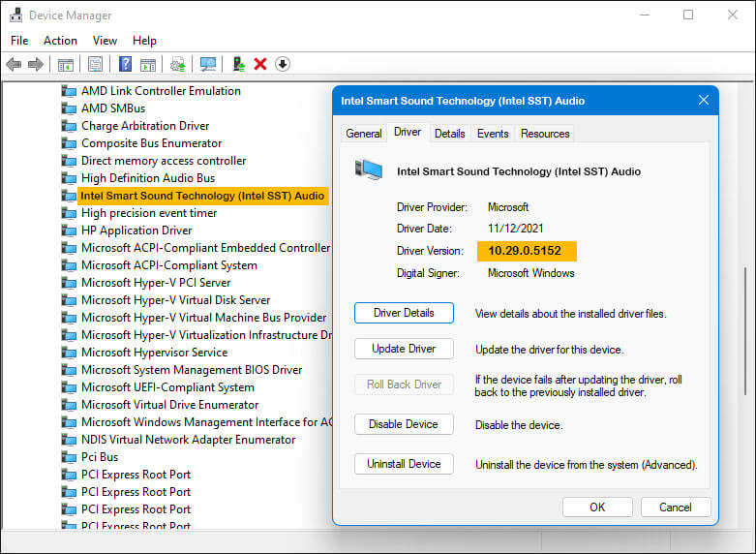Image resolution: width=756 pixels, height=554 pixels.
Task: Select AMD SMBus in the device list
Action: [113, 108]
